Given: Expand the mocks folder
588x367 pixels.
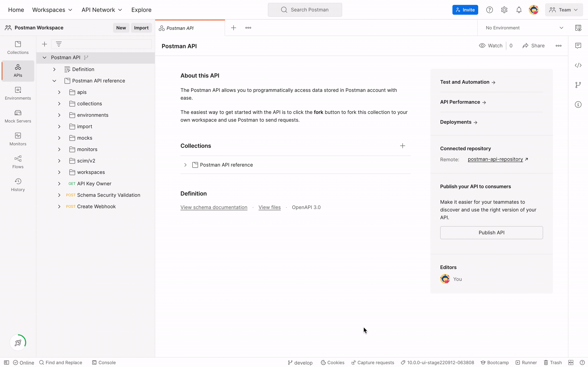Looking at the screenshot, I should 59,138.
